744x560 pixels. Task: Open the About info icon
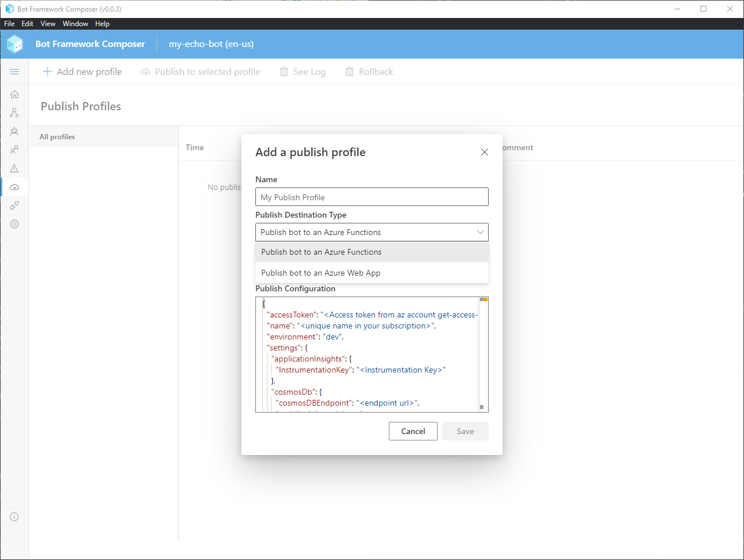[x=15, y=516]
